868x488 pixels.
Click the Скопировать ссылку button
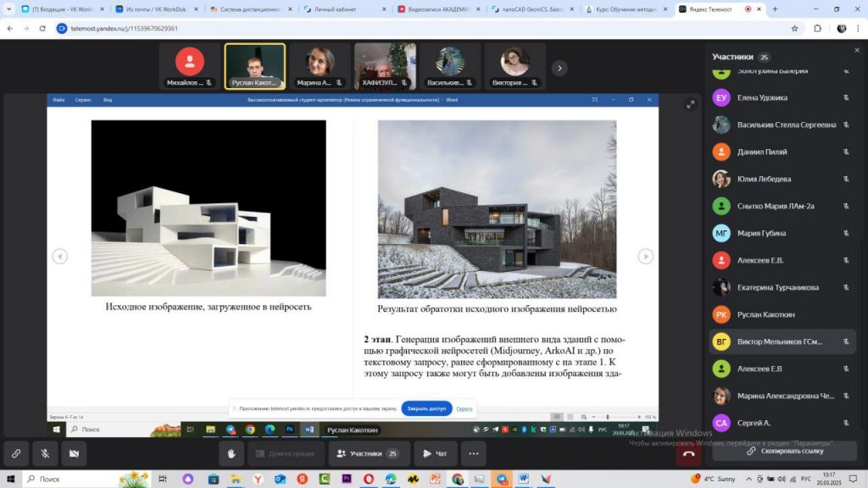[x=784, y=451]
